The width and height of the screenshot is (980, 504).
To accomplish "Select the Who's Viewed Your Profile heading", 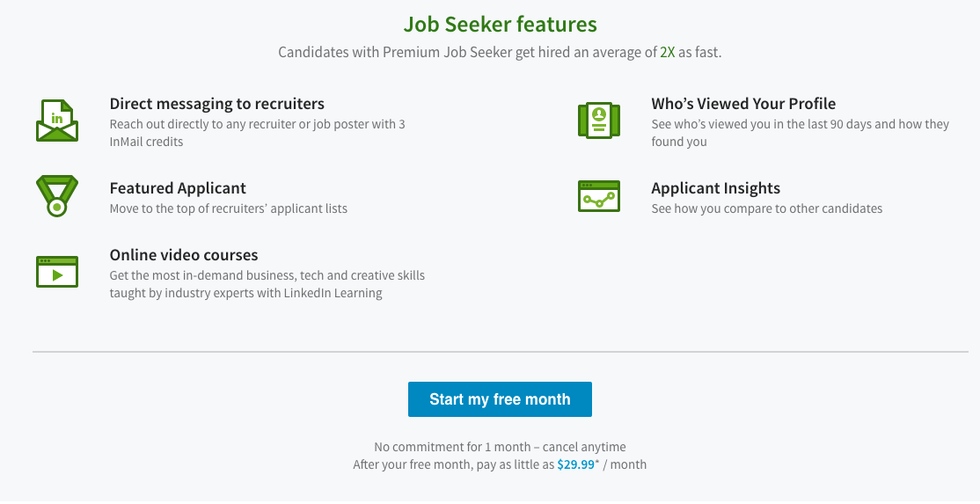I will tap(743, 104).
